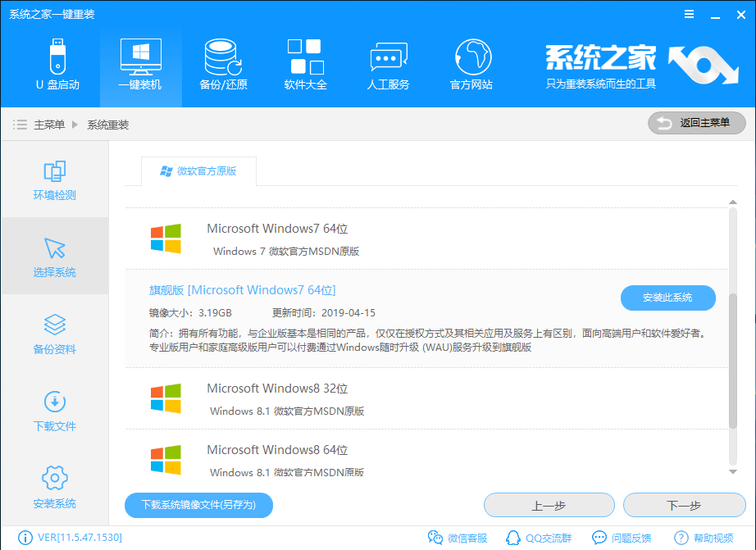Open the hamburger menu in title bar
This screenshot has height=550, width=756.
click(689, 15)
